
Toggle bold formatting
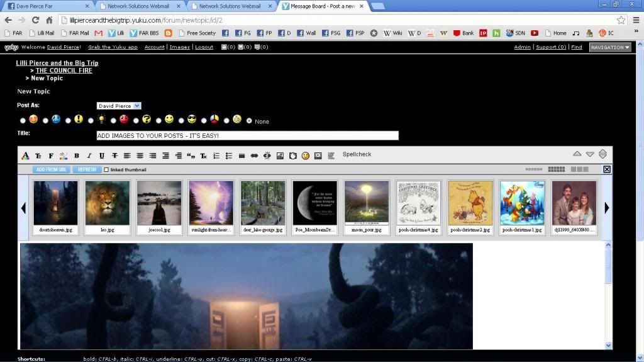76,156
